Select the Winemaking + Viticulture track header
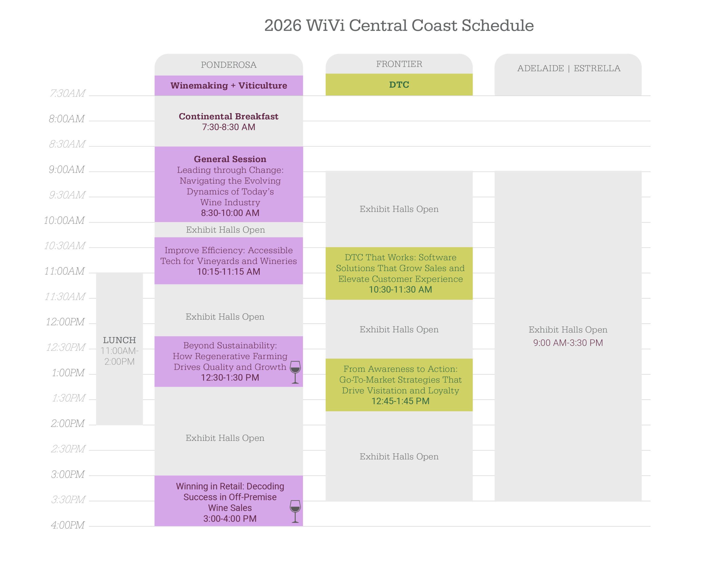The height and width of the screenshot is (588, 709). coord(228,85)
